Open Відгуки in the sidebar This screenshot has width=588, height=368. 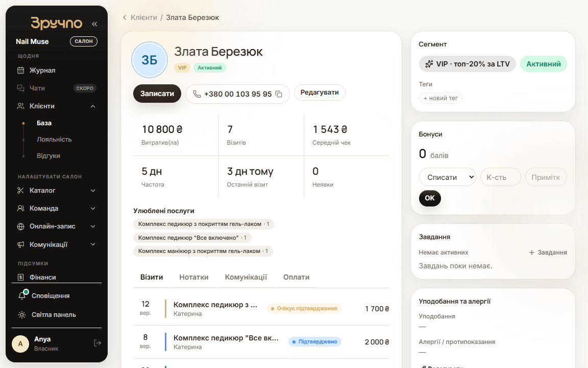48,155
